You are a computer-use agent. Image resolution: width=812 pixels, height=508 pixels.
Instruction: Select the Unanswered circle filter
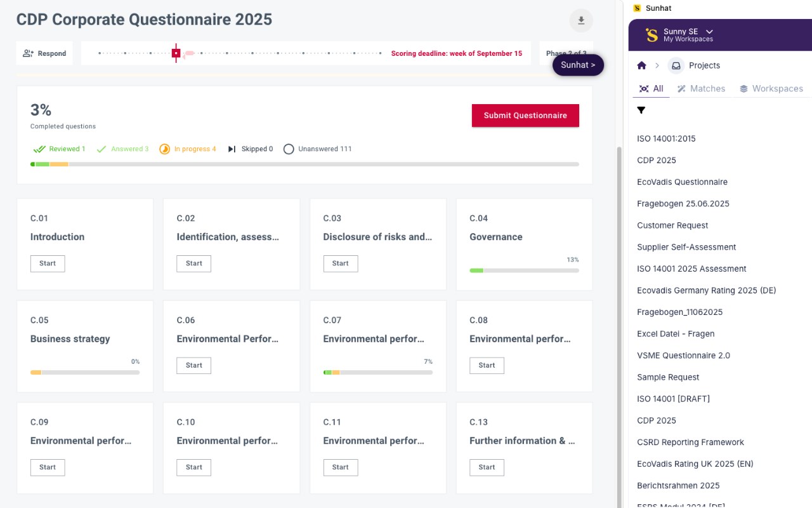pos(289,149)
